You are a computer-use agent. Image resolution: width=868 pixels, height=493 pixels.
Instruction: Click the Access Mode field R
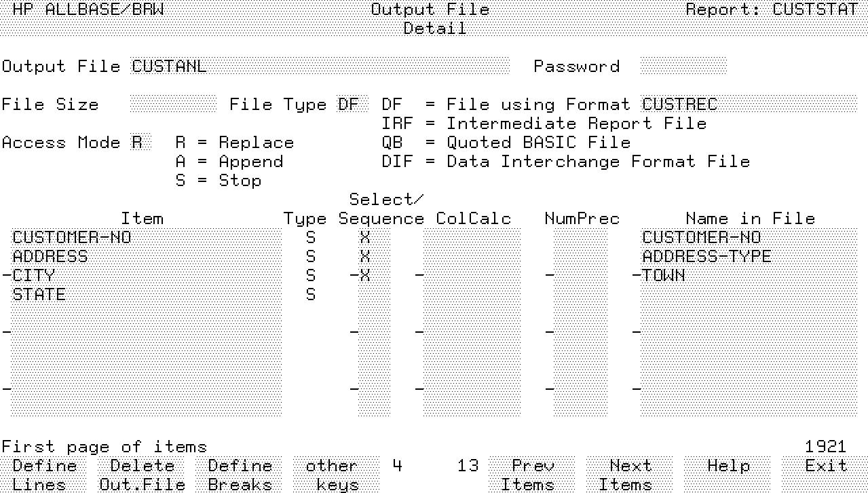136,143
